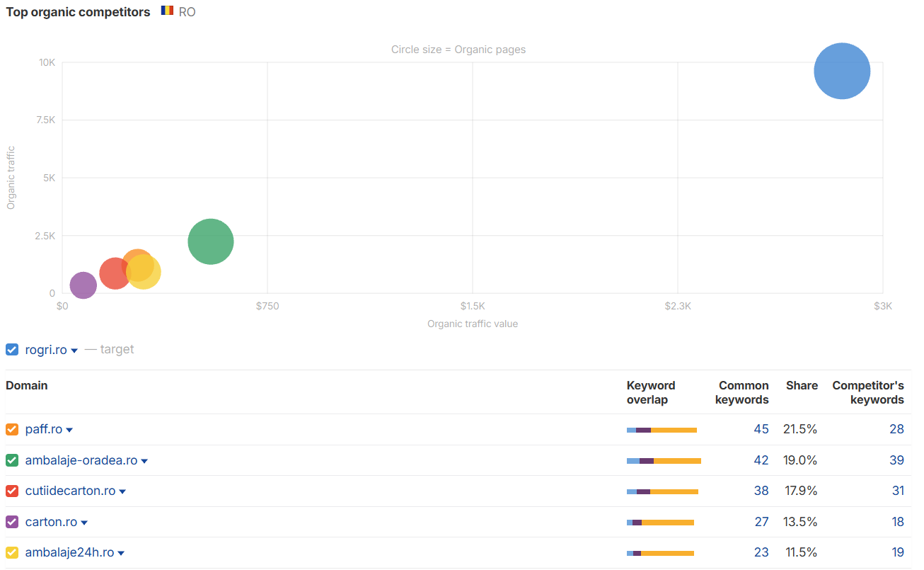
Task: Click the purple carton.ro bubble
Action: (83, 285)
